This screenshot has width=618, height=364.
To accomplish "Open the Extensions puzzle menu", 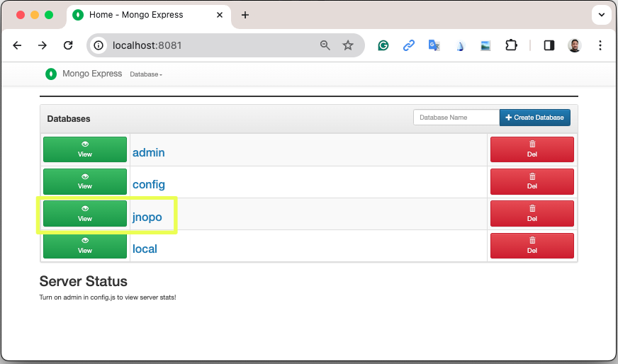I will [x=511, y=45].
